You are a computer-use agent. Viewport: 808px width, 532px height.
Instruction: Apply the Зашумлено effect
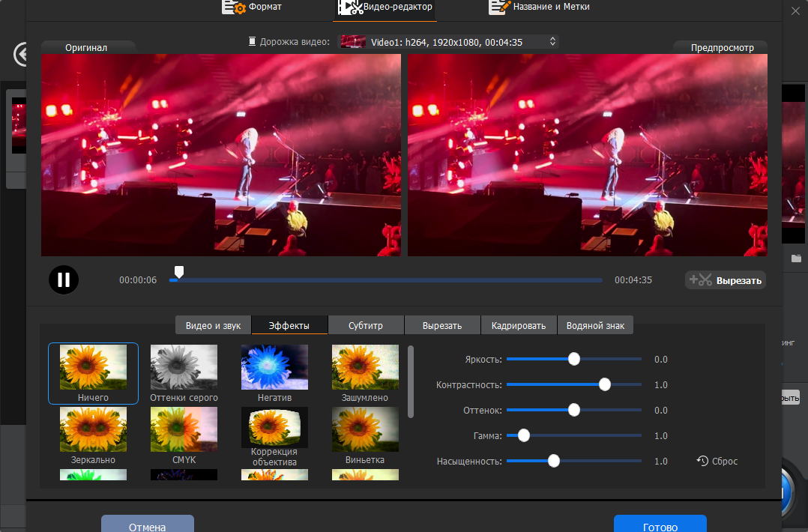pos(365,373)
